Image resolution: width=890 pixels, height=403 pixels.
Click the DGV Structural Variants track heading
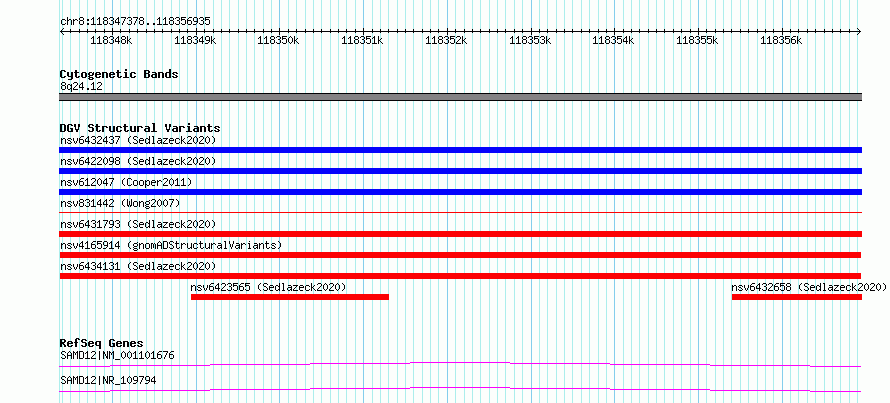[x=140, y=128]
